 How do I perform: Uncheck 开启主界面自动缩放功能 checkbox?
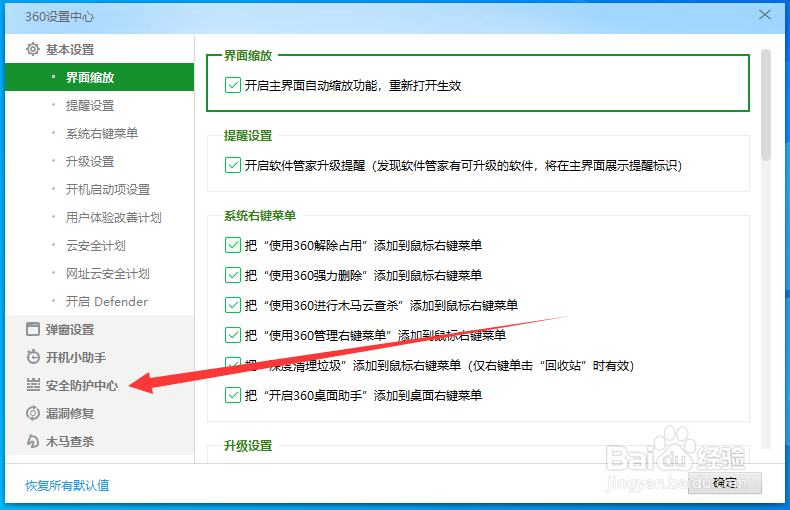coord(233,85)
